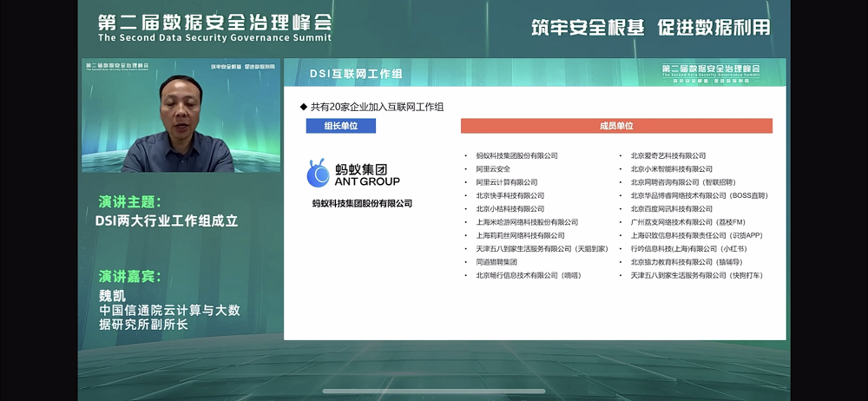The width and height of the screenshot is (868, 401).
Task: Click DSI两大行业工作组成立 topic text
Action: click(167, 221)
